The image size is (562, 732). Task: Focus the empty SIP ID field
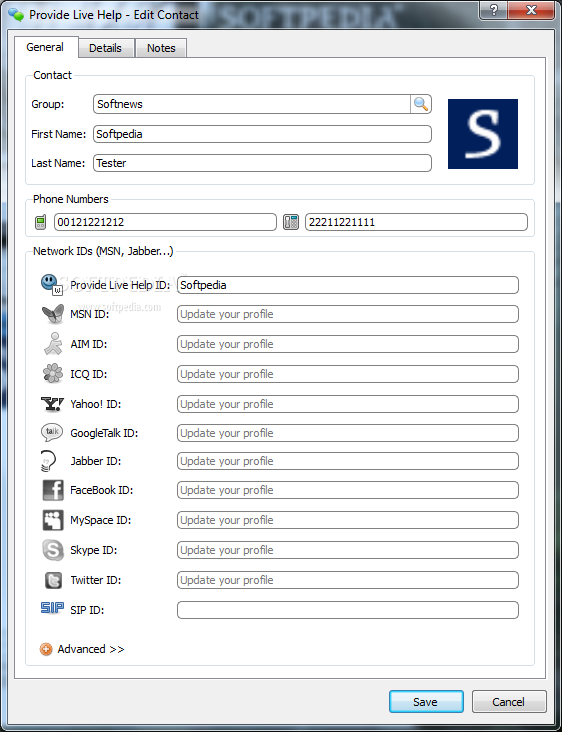click(x=348, y=610)
